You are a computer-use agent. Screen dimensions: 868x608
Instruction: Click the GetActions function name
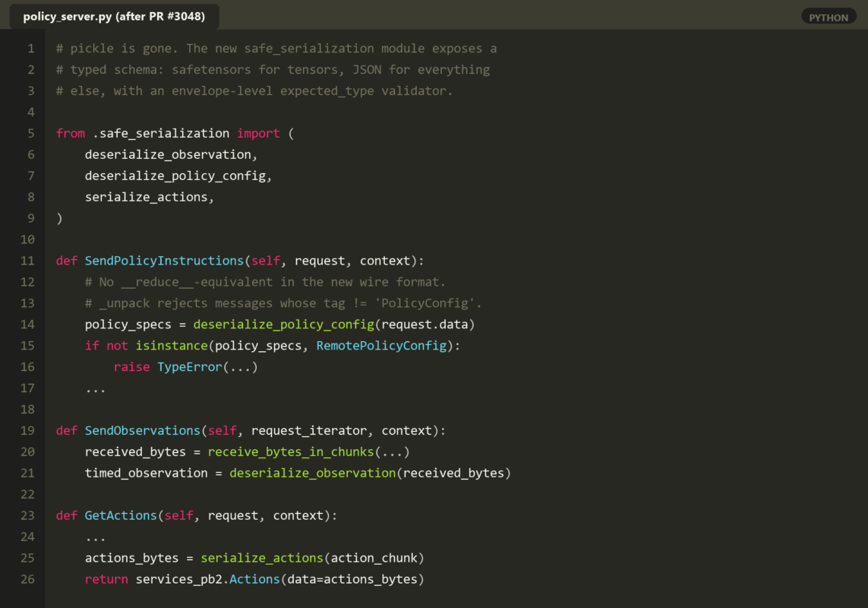tap(121, 515)
